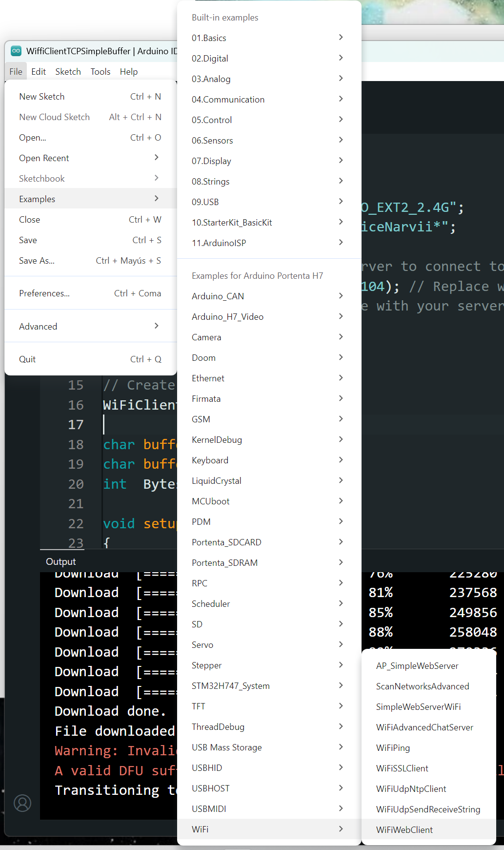This screenshot has width=504, height=850.
Task: Open GSM examples submenu
Action: [269, 419]
